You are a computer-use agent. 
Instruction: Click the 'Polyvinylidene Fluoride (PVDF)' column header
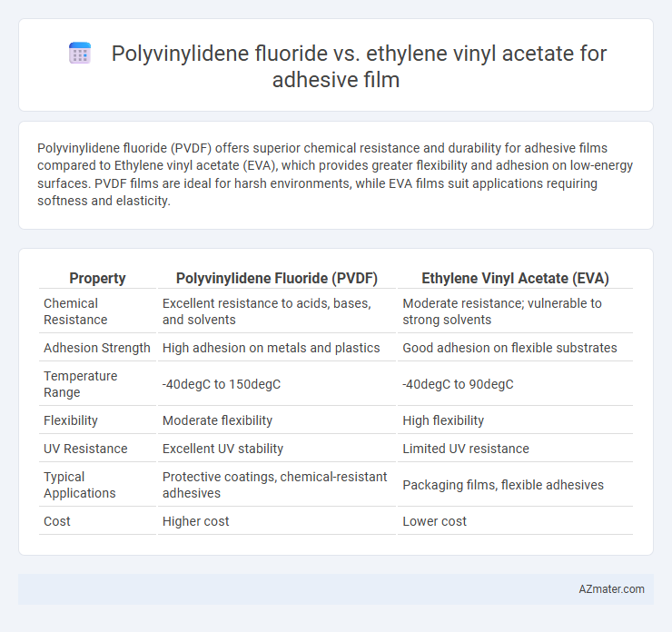(277, 278)
